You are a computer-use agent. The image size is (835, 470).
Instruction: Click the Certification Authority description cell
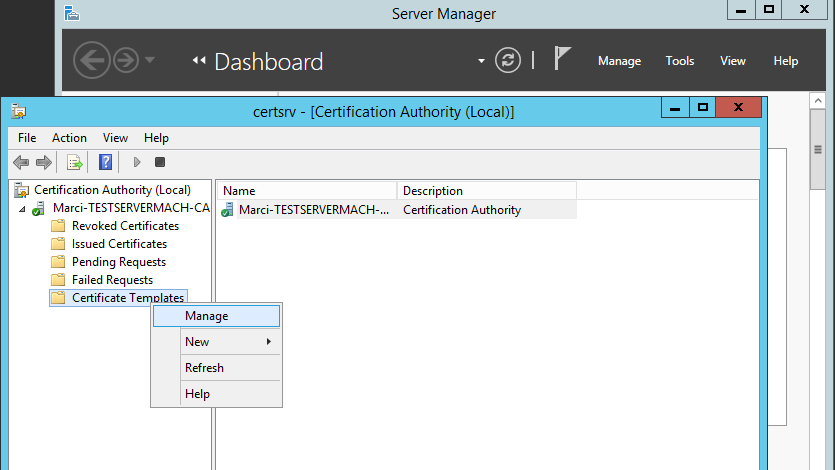[x=462, y=210]
